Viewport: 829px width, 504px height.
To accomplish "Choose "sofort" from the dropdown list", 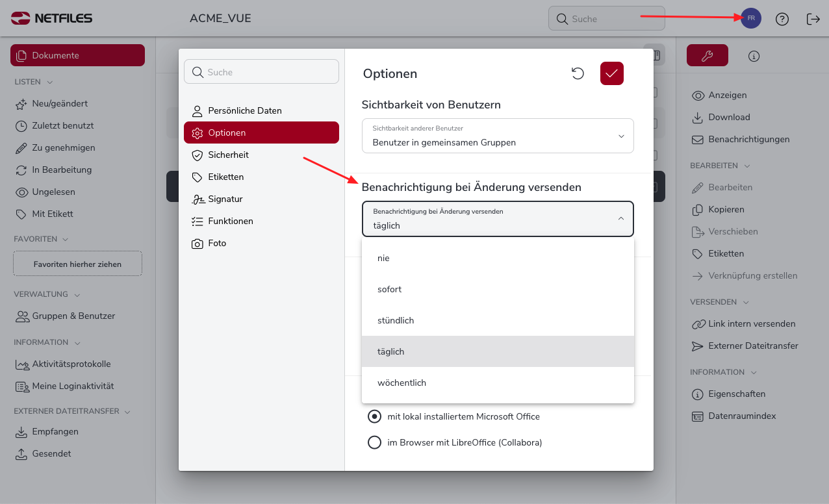I will click(390, 290).
